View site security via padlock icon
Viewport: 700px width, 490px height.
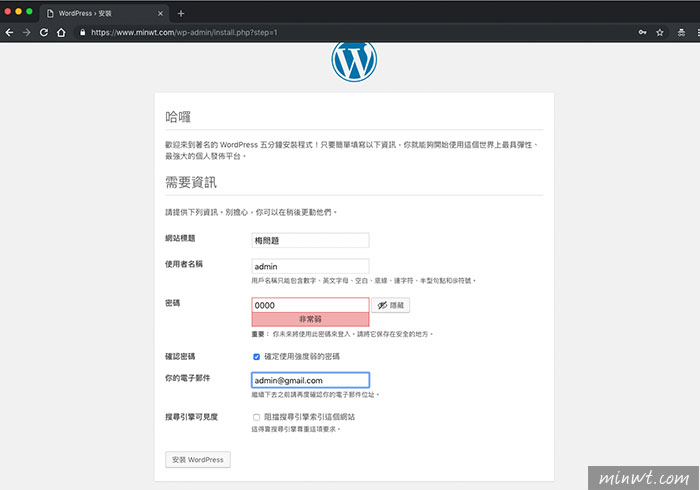(83, 33)
